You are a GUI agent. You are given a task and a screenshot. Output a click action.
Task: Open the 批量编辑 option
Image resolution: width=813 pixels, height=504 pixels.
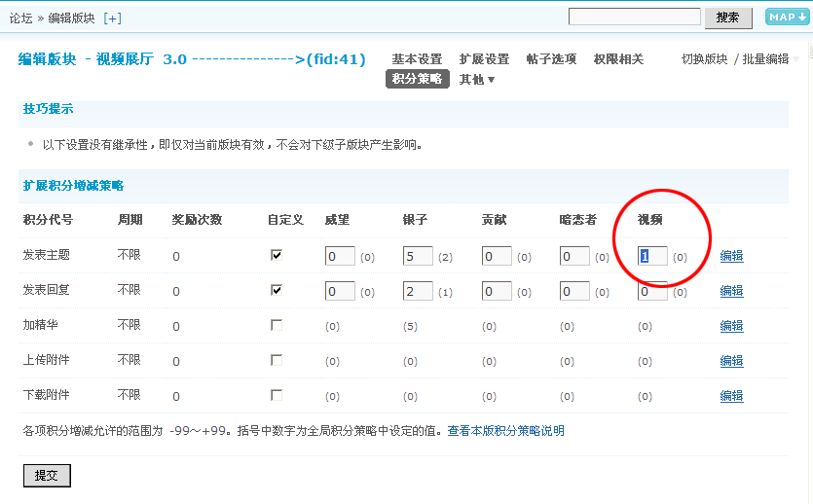coord(766,59)
